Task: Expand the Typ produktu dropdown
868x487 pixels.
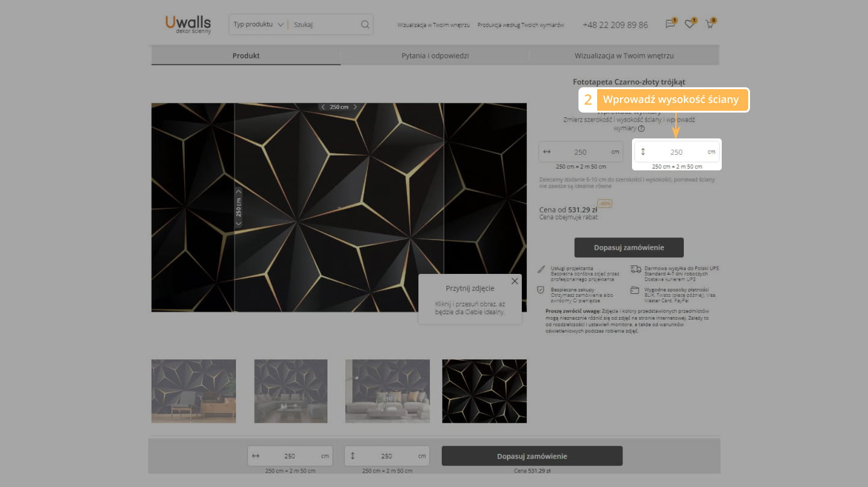Action: tap(258, 25)
